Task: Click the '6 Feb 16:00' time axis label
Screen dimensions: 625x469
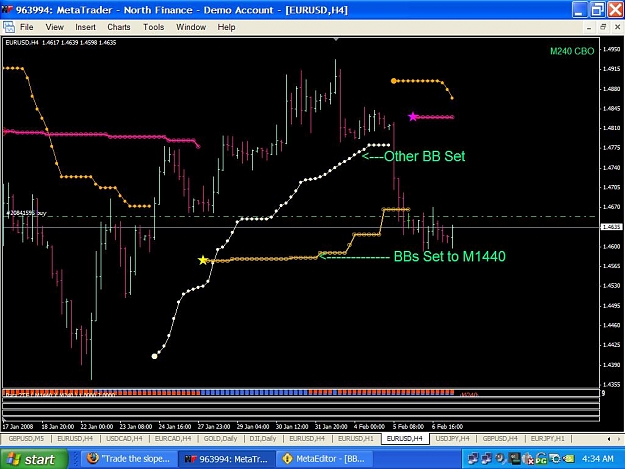Action: point(447,426)
